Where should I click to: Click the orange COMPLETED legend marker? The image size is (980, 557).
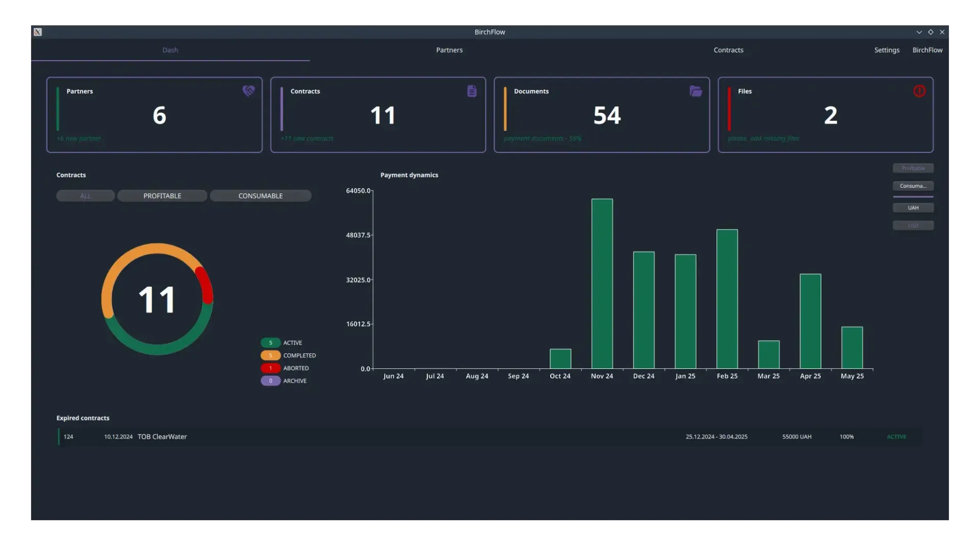[x=271, y=355]
